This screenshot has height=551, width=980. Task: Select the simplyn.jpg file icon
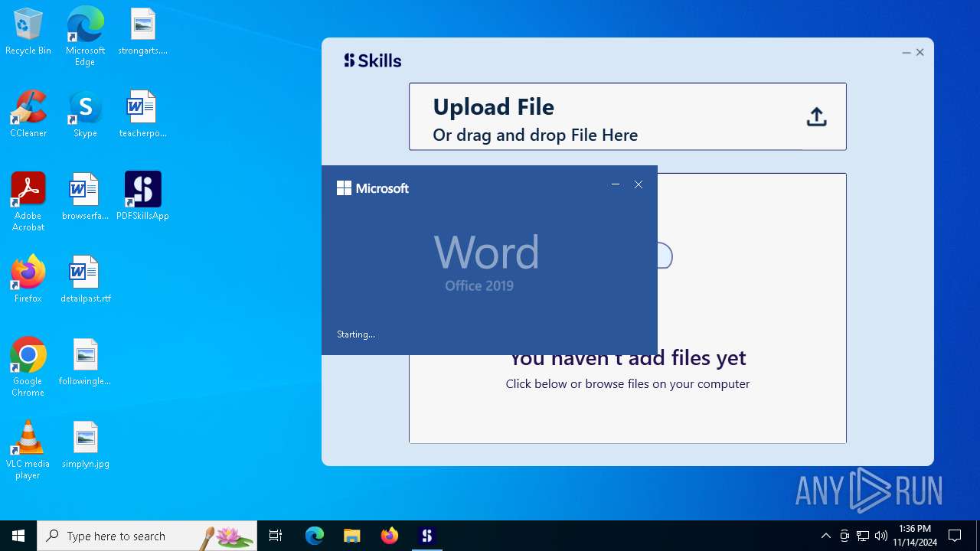[x=85, y=445]
